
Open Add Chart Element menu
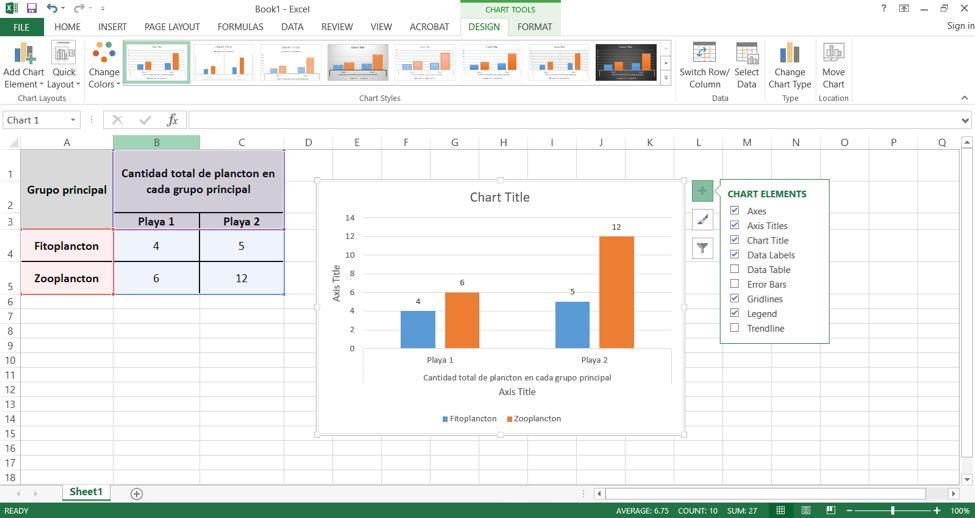(x=24, y=66)
